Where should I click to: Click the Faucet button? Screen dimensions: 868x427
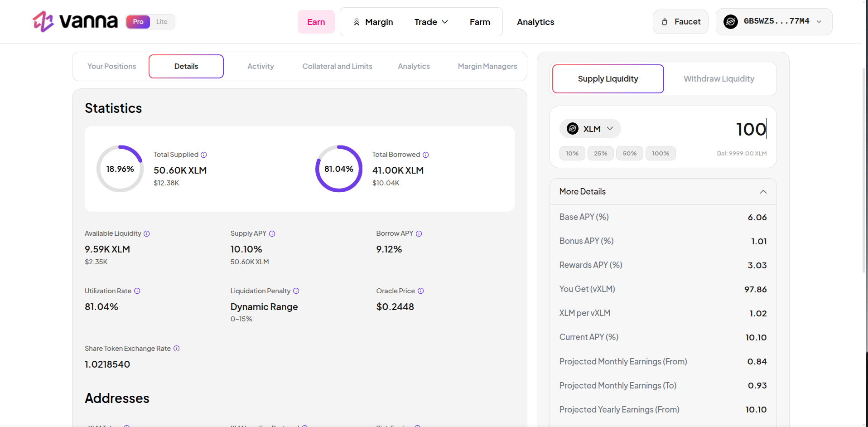click(680, 22)
